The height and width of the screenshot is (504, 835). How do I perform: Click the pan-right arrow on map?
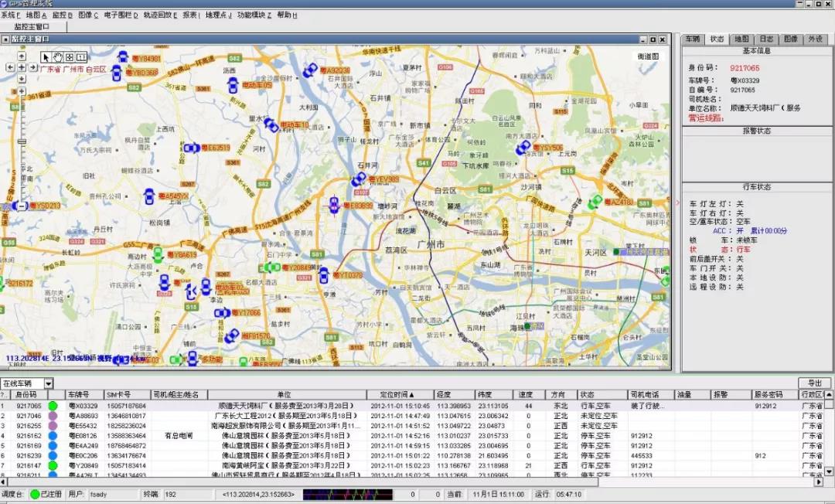tap(33, 67)
